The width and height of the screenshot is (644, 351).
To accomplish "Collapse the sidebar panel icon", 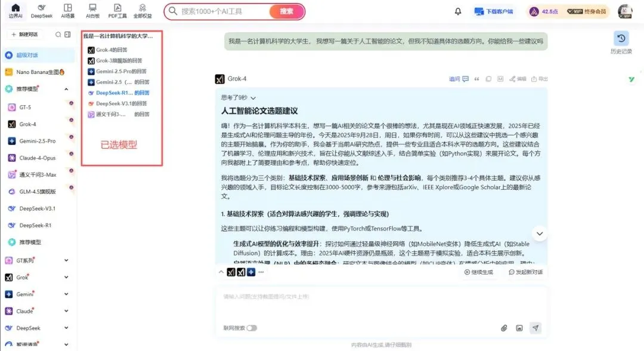I will pyautogui.click(x=68, y=35).
